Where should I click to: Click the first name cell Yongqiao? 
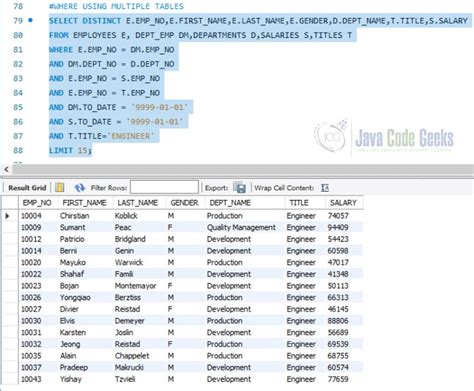(x=75, y=297)
